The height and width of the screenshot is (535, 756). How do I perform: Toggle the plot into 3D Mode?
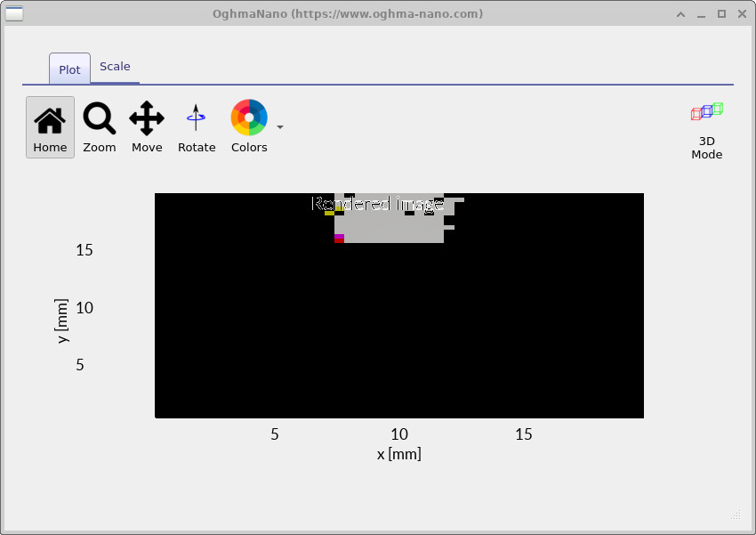tap(706, 130)
